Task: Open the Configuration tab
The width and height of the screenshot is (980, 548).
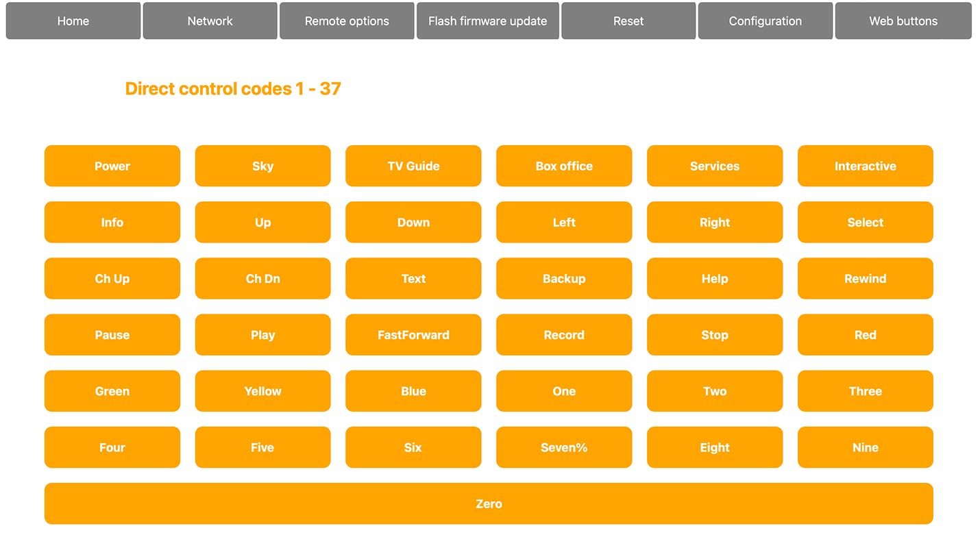Action: [x=765, y=21]
